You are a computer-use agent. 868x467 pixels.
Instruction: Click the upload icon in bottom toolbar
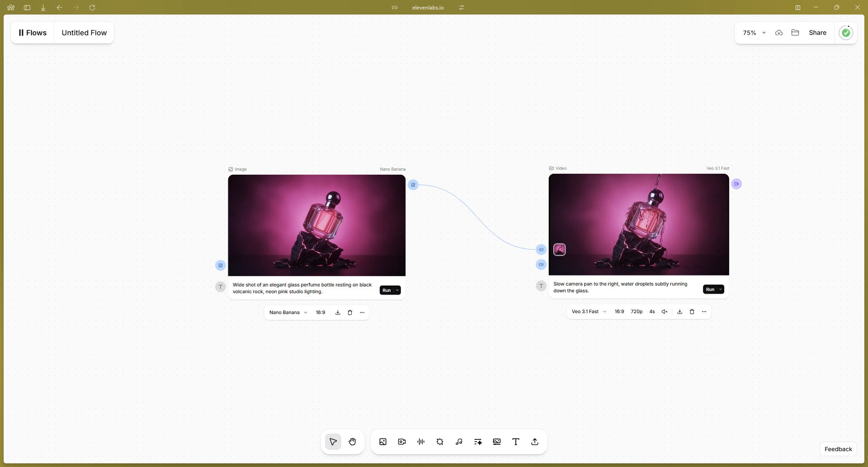535,442
